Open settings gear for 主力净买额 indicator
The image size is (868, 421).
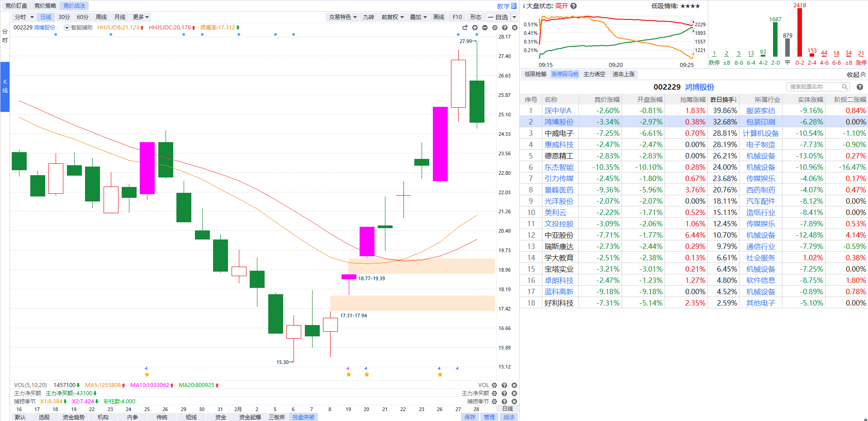coord(494,393)
